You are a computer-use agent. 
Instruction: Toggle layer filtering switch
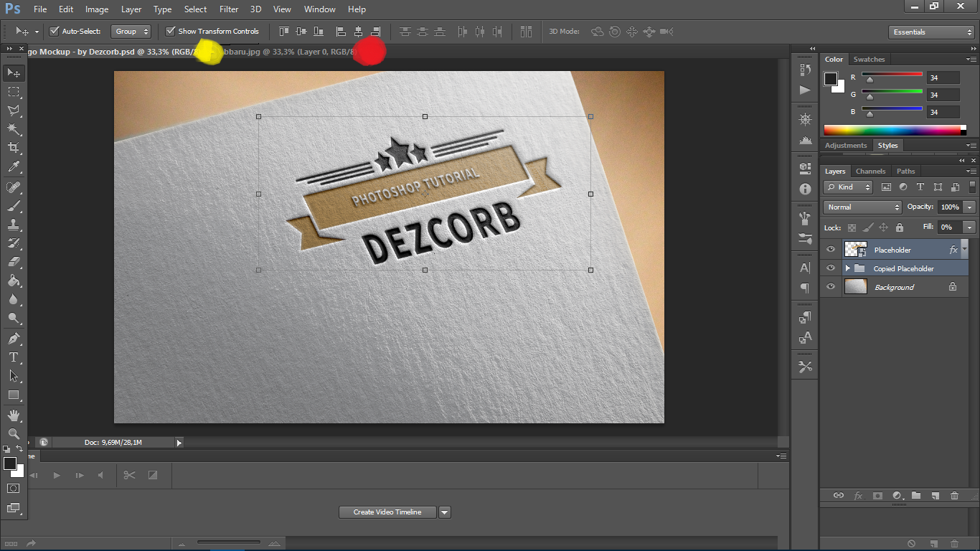click(x=972, y=187)
